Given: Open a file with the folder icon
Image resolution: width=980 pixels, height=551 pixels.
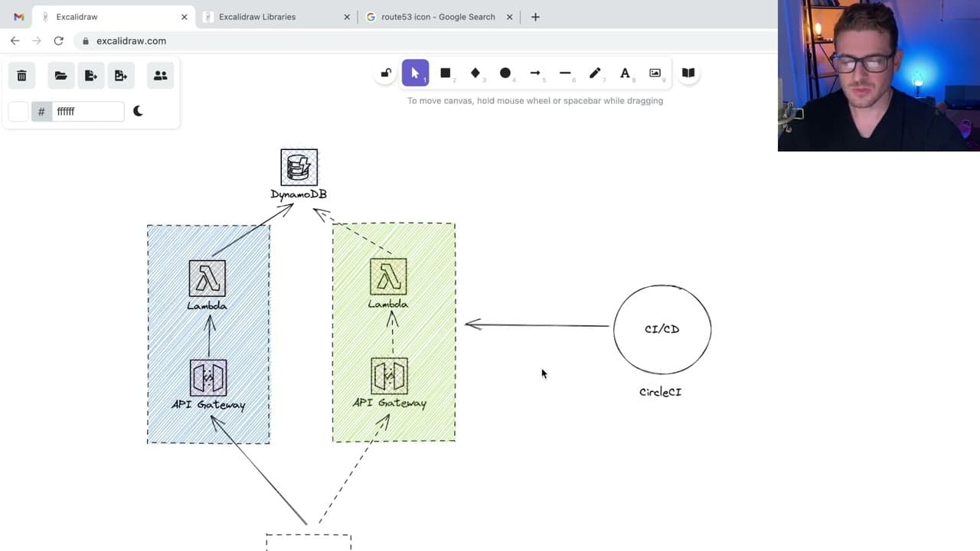Looking at the screenshot, I should click(61, 76).
